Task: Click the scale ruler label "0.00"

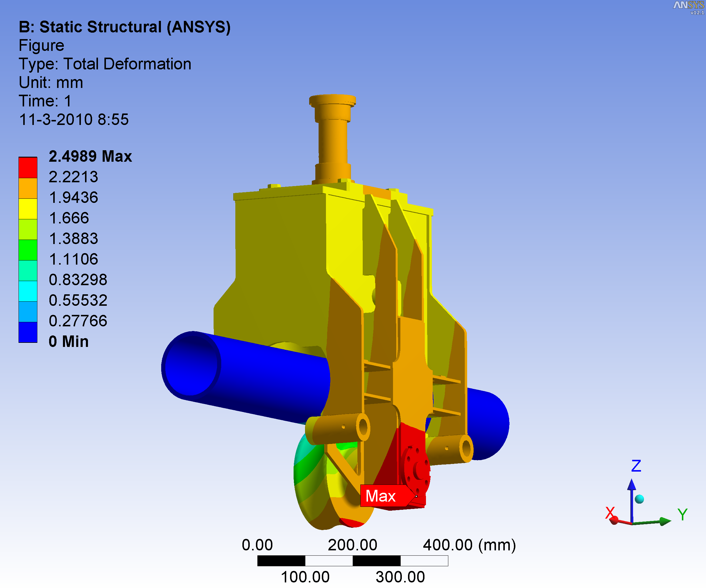Action: (x=257, y=545)
